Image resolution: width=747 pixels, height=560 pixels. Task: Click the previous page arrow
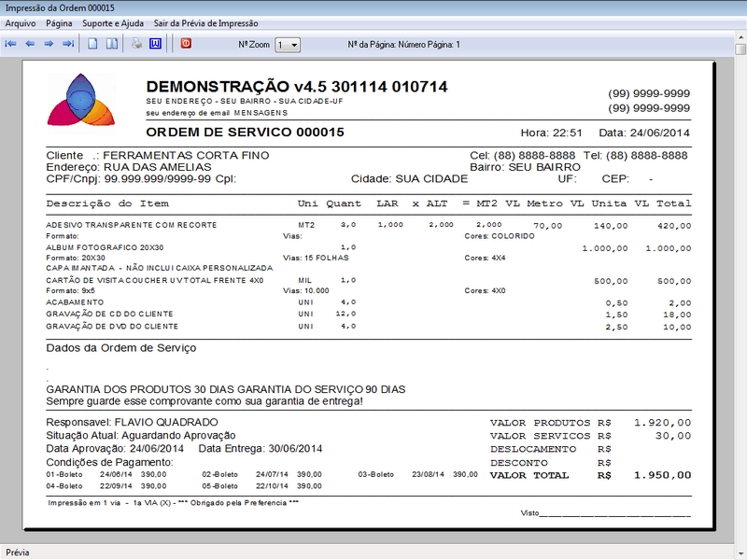tap(30, 44)
